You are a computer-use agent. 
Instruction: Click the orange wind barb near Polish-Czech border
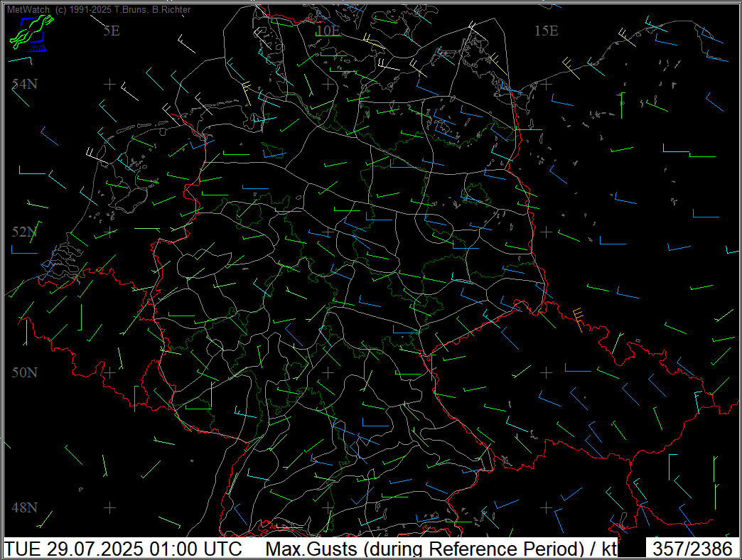tap(579, 320)
